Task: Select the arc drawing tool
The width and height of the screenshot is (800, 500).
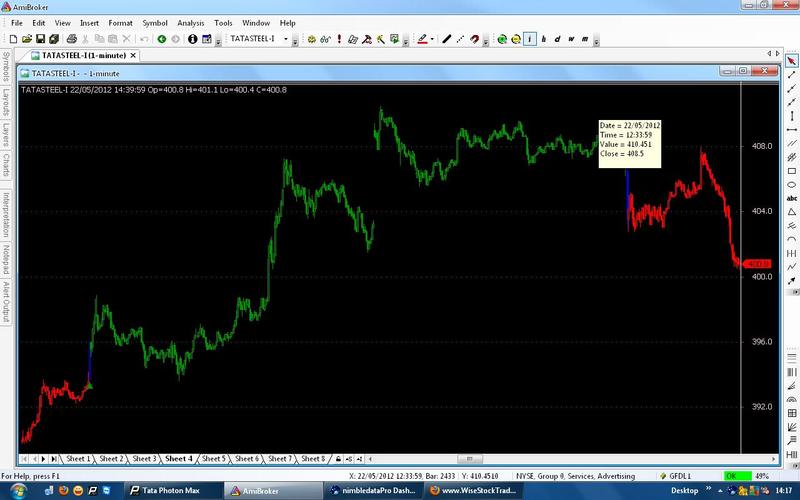Action: tap(791, 239)
